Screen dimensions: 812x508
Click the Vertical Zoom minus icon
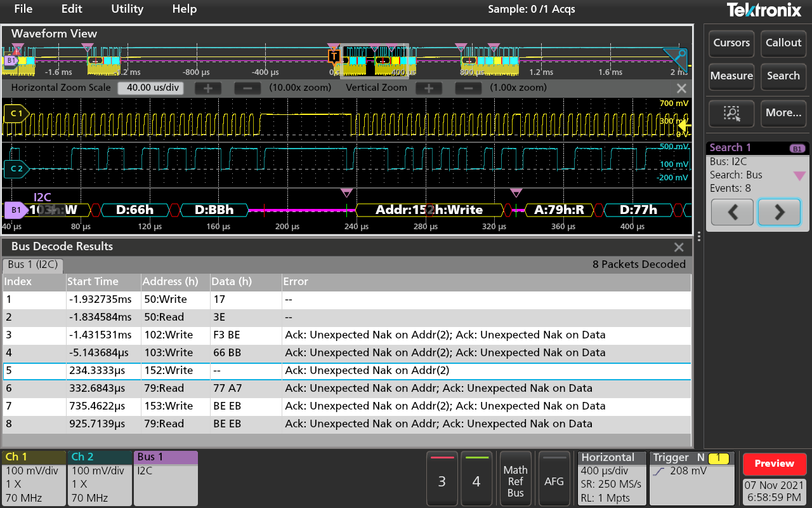468,88
